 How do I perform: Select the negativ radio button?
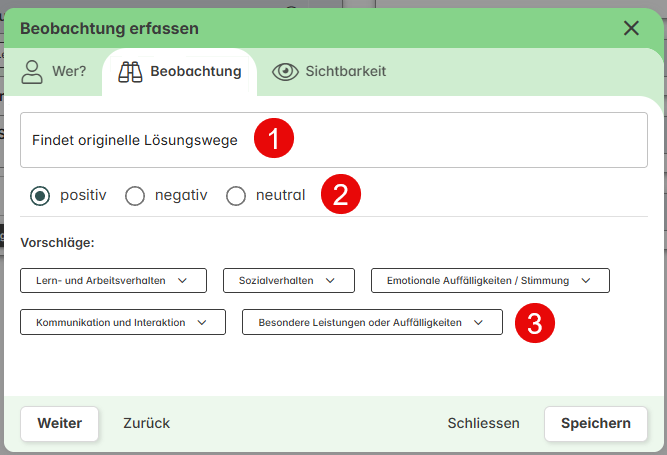tap(135, 196)
